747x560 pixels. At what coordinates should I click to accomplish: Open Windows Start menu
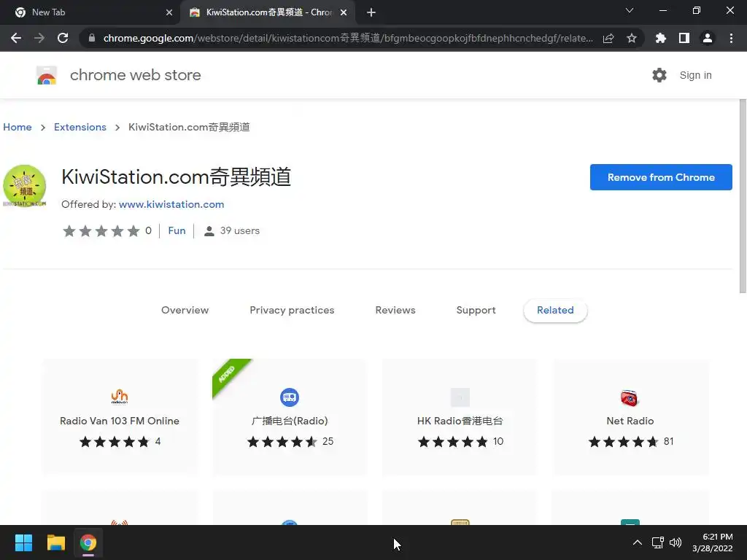(x=23, y=542)
